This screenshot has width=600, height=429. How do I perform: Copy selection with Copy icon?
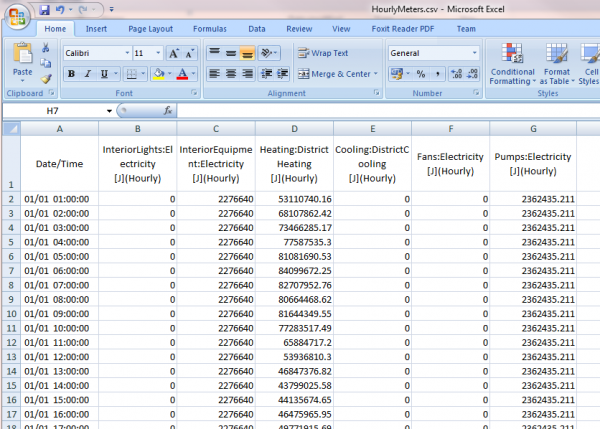tap(46, 63)
